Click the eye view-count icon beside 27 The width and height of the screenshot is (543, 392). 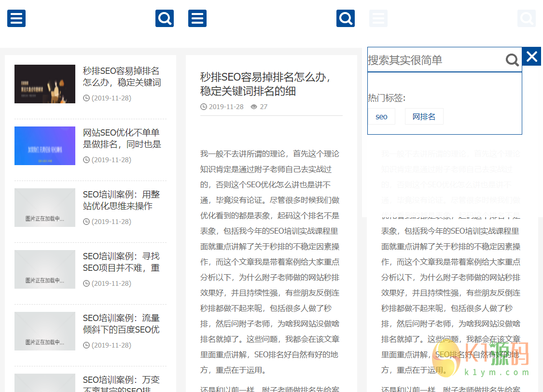pyautogui.click(x=254, y=107)
